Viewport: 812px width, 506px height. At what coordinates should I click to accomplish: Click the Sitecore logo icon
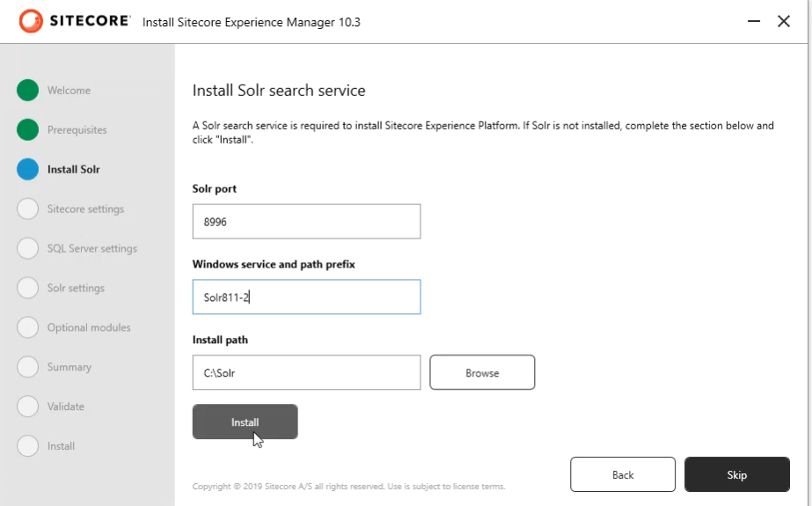pos(31,21)
